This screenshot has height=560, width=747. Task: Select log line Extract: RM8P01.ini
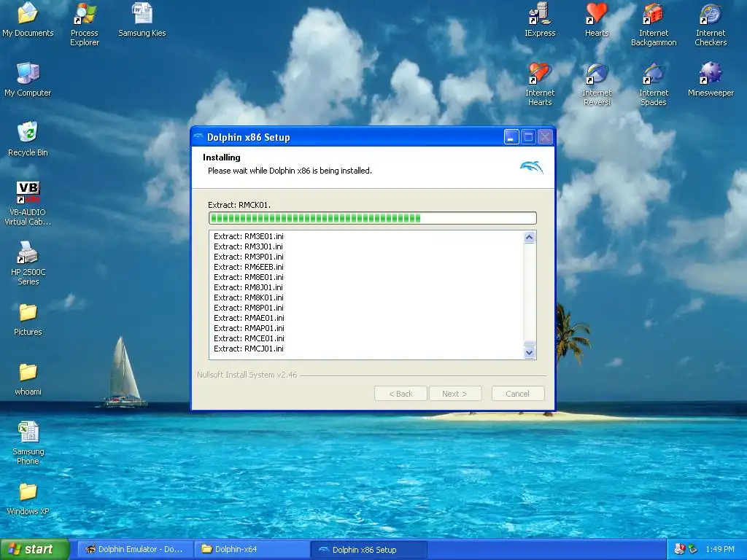[249, 308]
